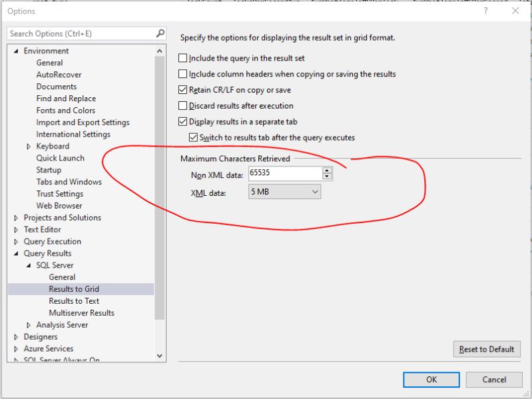Click the Text Editor label
Screen dimensions: 532x399
pos(42,230)
